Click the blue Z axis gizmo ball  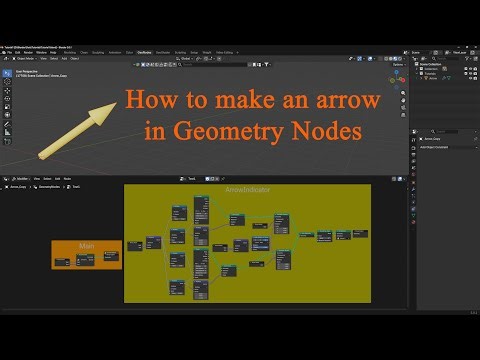pos(396,72)
